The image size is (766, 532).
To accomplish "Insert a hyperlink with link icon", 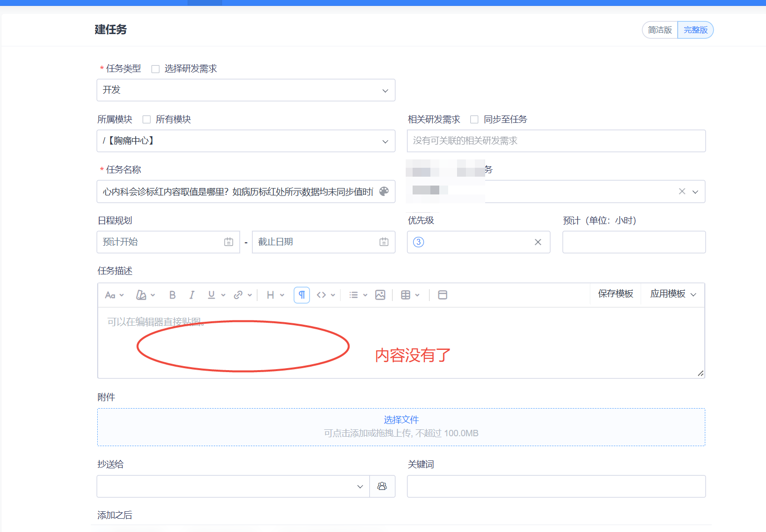I will click(238, 295).
